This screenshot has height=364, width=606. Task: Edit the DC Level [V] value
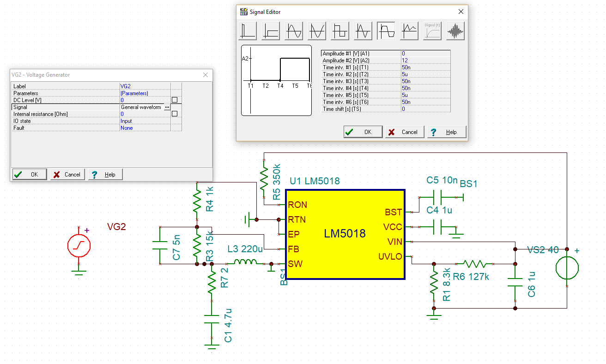pyautogui.click(x=145, y=100)
